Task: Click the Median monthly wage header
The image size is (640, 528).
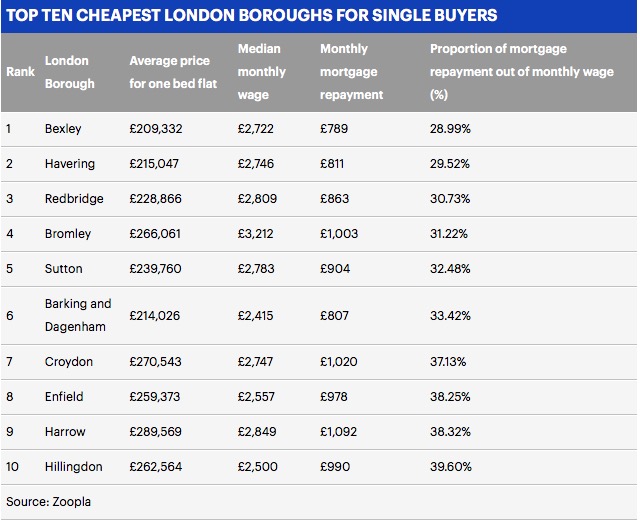Action: pyautogui.click(x=262, y=72)
